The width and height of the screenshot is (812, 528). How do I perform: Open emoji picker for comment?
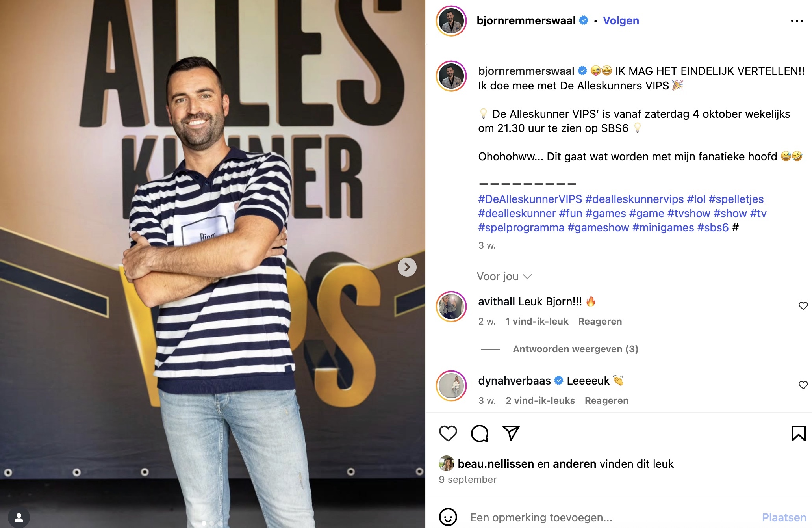[x=448, y=517]
